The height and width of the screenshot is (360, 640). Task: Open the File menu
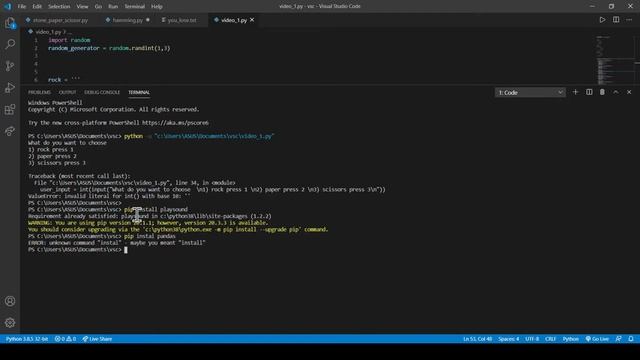tap(22, 6)
